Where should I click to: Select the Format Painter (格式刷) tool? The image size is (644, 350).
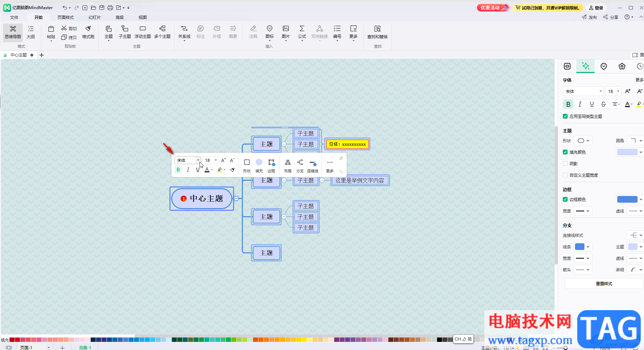click(x=88, y=32)
